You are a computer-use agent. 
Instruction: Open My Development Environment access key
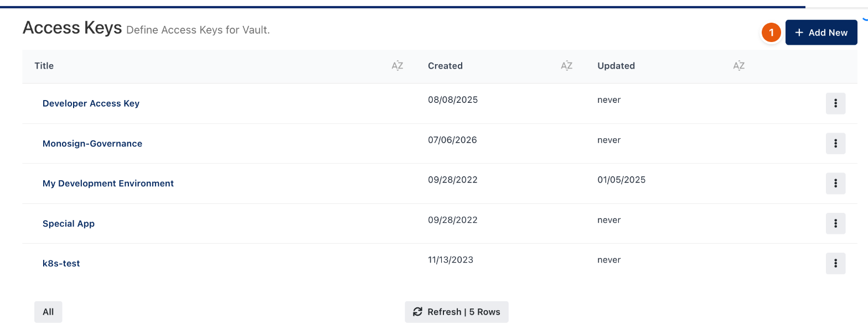108,184
